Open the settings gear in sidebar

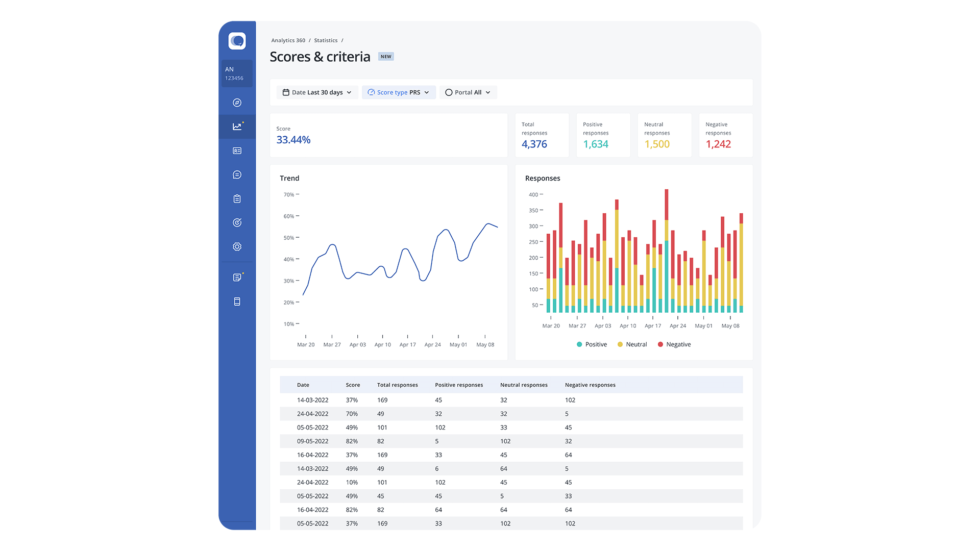237,246
